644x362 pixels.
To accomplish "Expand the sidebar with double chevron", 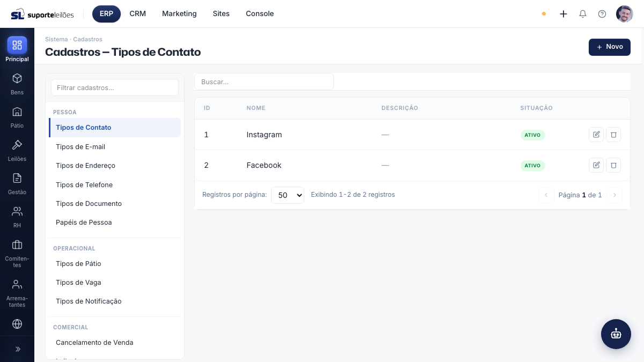I will tap(17, 349).
